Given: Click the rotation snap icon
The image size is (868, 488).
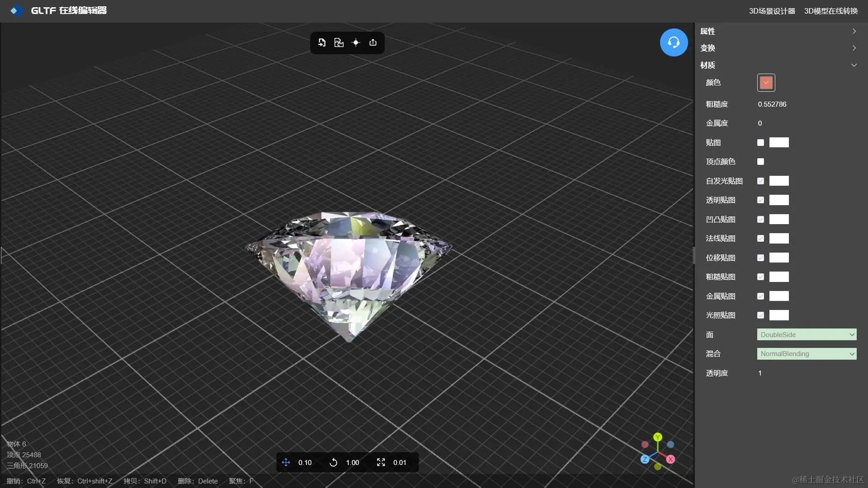Looking at the screenshot, I should 333,462.
